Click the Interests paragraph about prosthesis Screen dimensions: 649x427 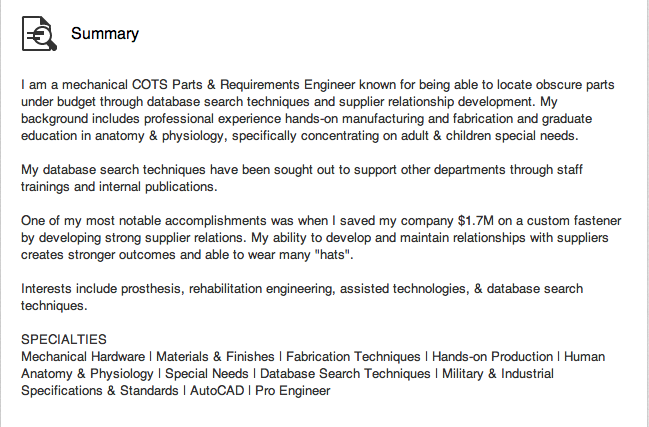pyautogui.click(x=300, y=297)
